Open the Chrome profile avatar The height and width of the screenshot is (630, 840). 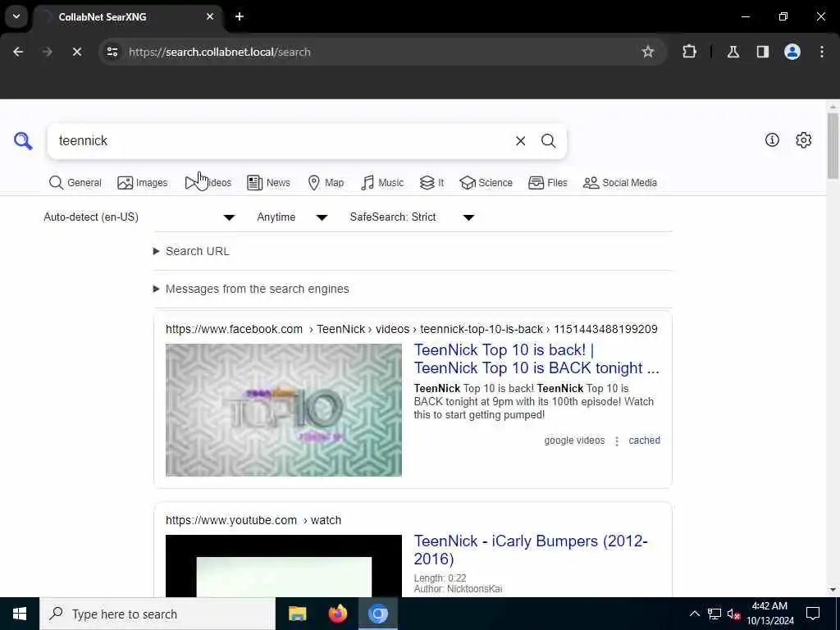click(x=792, y=52)
